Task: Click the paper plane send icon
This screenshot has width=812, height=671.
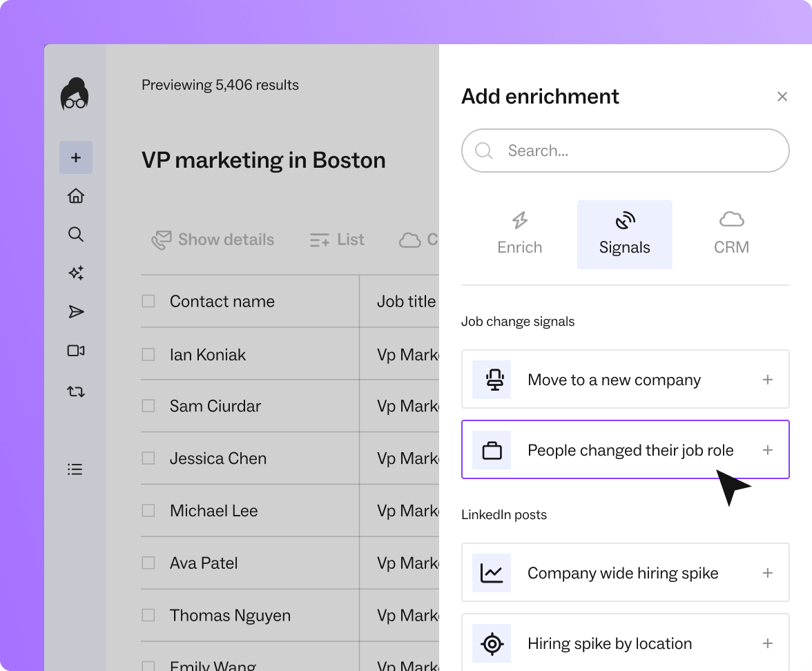Action: click(x=76, y=312)
